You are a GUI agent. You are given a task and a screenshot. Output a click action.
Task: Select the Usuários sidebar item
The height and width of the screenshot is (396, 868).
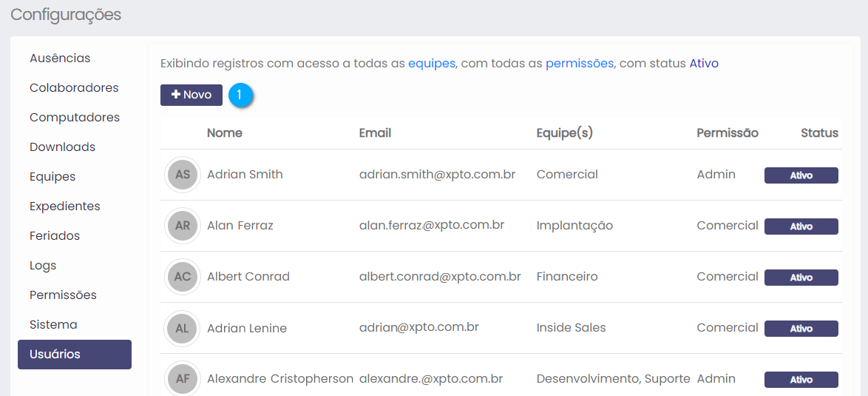(75, 355)
